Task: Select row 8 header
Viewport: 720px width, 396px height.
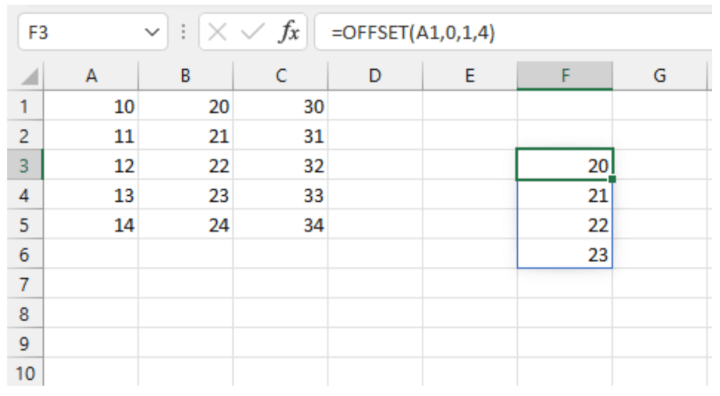Action: (25, 313)
